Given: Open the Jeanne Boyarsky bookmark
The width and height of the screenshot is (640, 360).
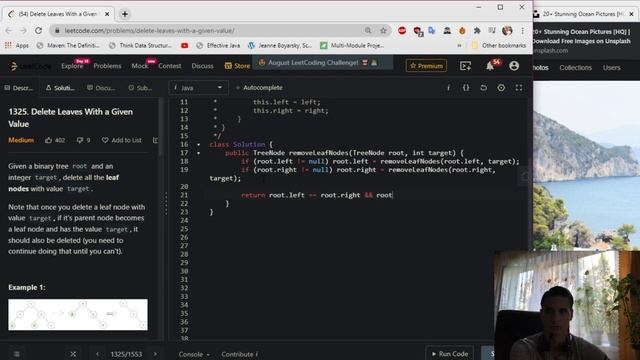Looking at the screenshot, I should (280, 46).
